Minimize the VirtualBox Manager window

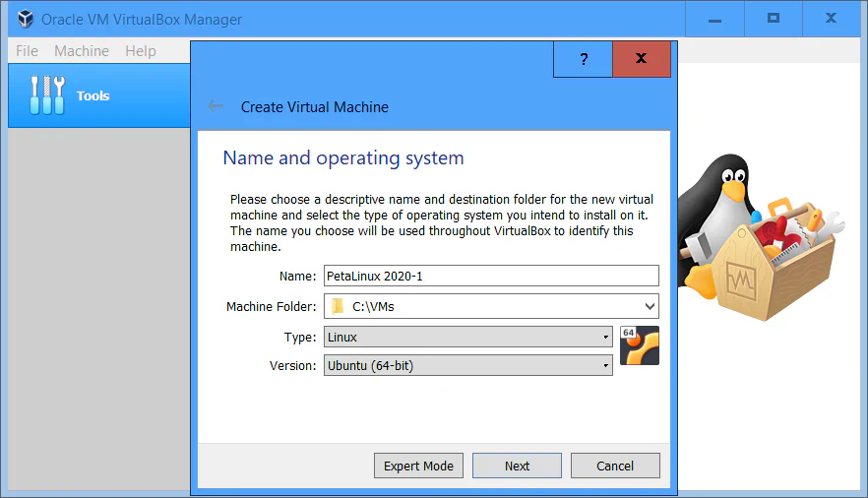tap(715, 19)
